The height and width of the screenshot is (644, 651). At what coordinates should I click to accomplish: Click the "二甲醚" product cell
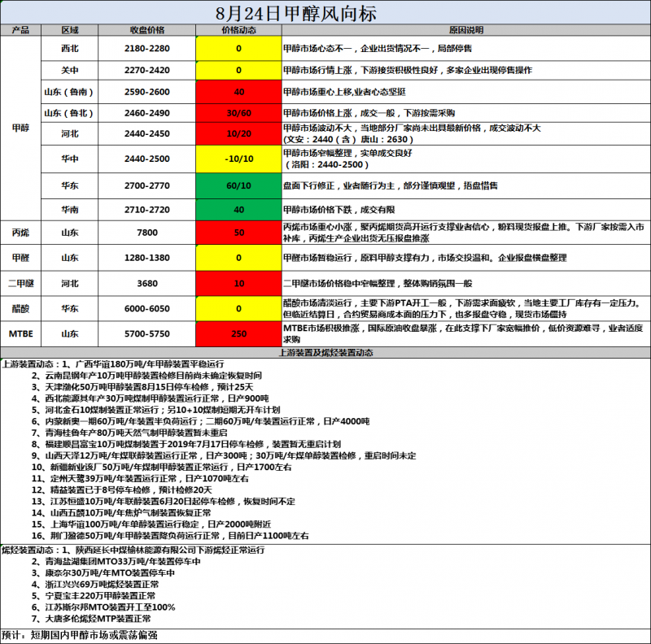pos(21,284)
